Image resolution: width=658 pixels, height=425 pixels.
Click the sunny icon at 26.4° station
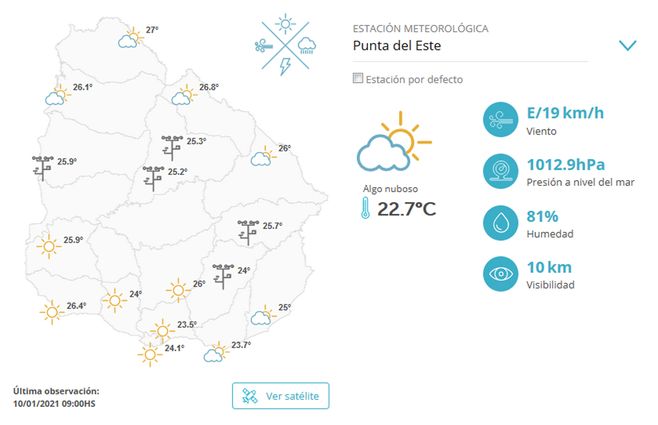coord(51,312)
